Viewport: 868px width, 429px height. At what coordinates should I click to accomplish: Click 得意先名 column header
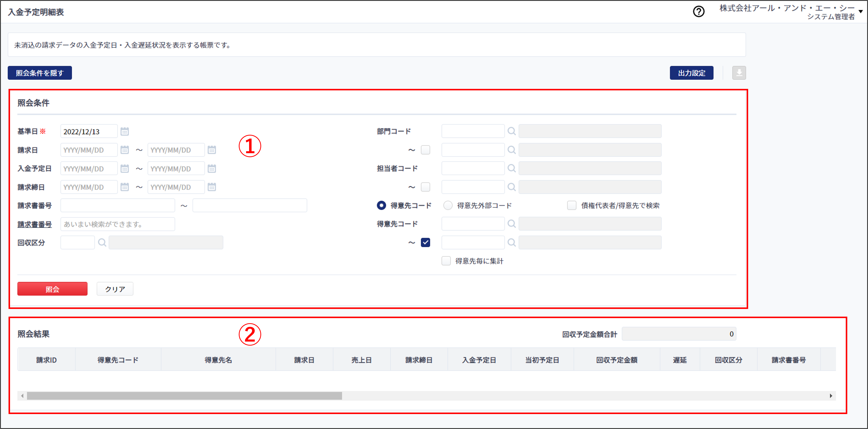tap(218, 360)
